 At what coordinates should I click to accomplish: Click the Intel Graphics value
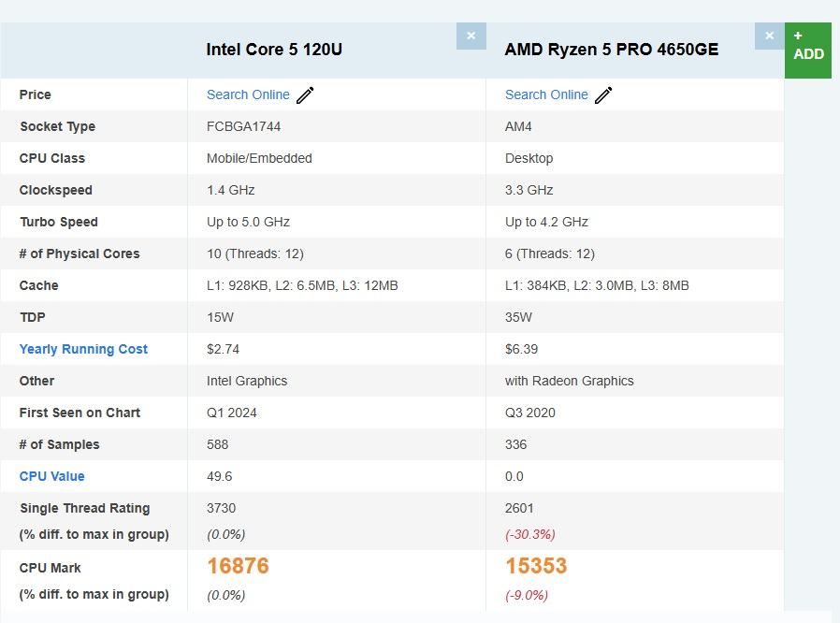[247, 381]
